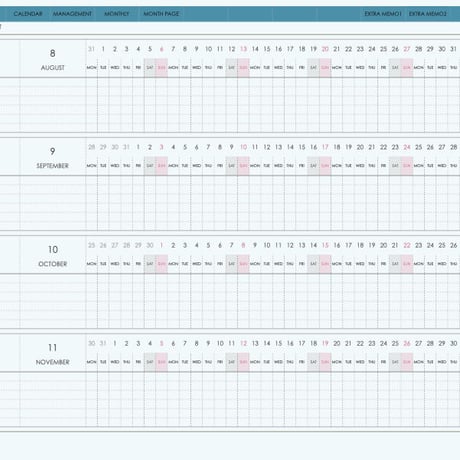Select August 15 date

tap(267, 49)
